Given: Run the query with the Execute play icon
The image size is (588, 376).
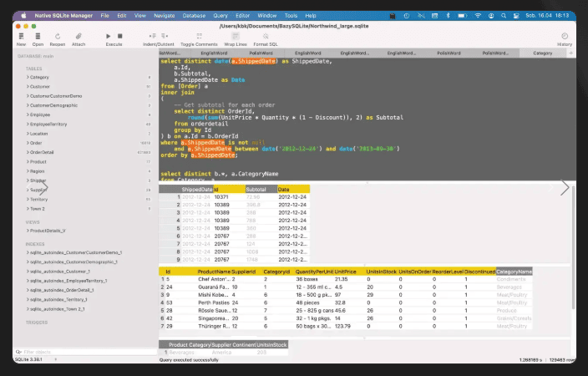Looking at the screenshot, I should pyautogui.click(x=108, y=36).
